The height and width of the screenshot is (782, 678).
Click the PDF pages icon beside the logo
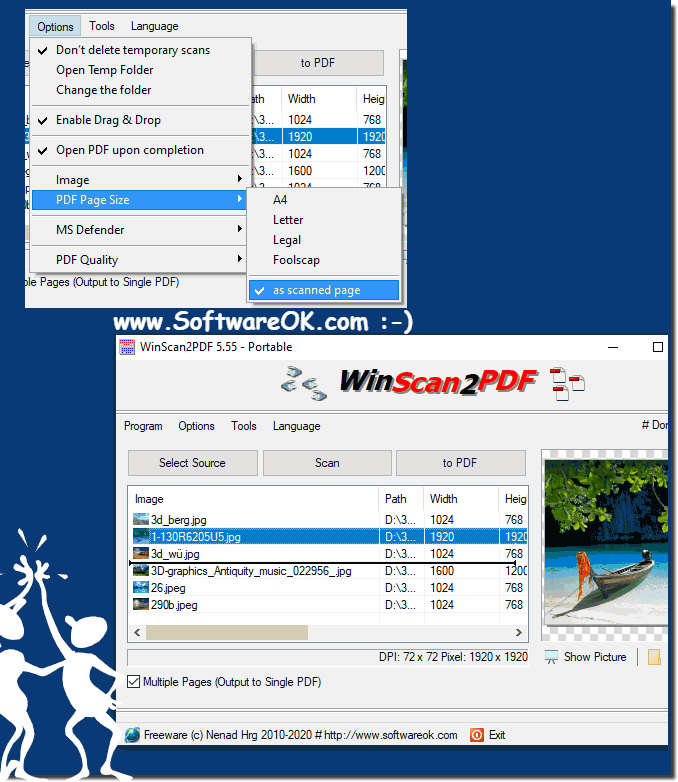point(567,384)
